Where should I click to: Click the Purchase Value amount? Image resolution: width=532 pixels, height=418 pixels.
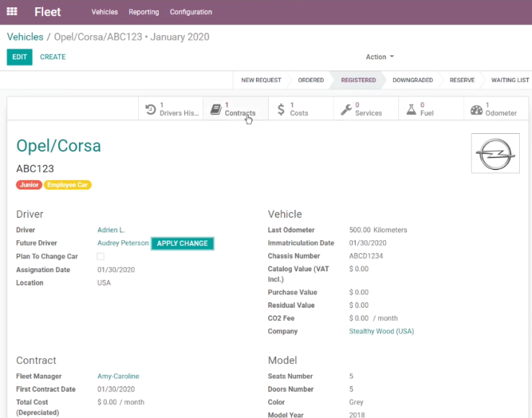(359, 292)
